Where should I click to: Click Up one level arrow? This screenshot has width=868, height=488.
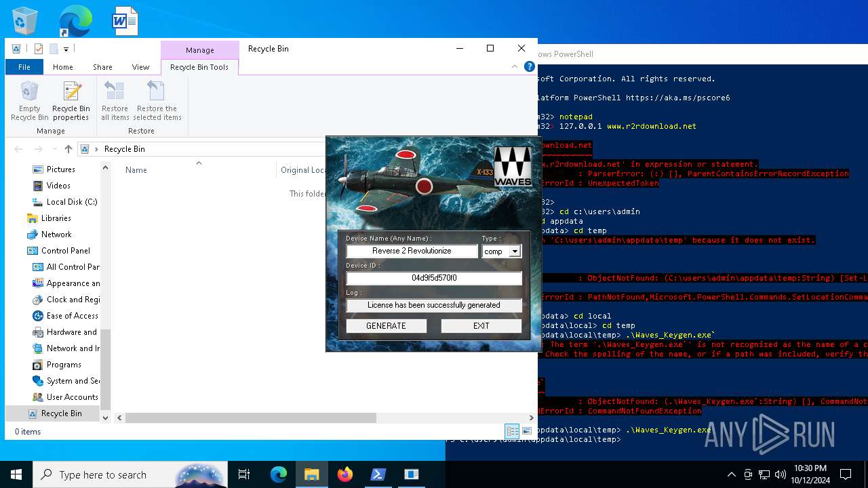68,149
